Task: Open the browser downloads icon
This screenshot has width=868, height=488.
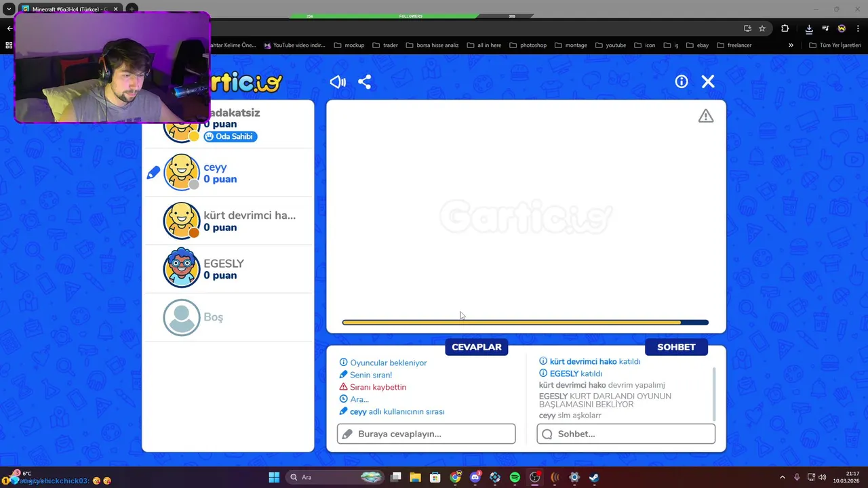Action: click(x=809, y=28)
